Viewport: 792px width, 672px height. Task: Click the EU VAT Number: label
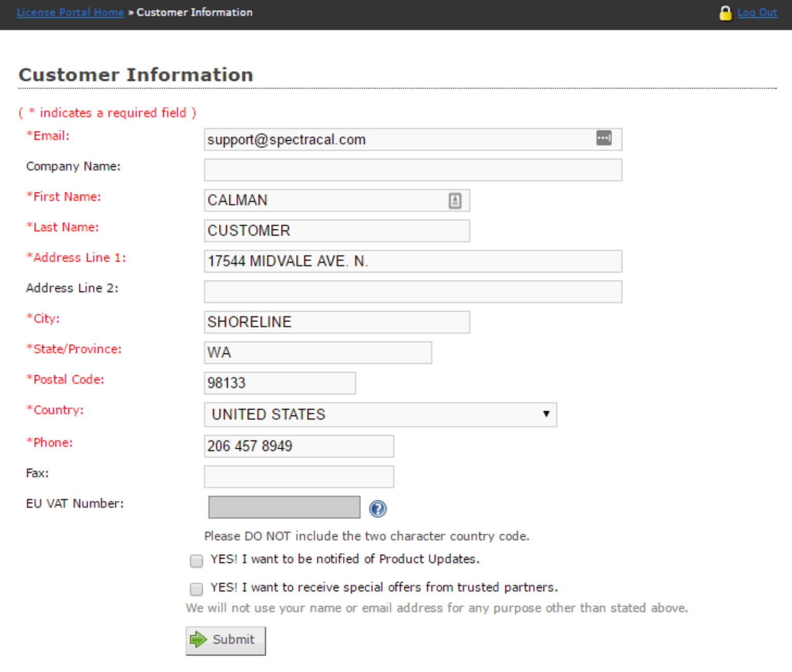(x=75, y=504)
